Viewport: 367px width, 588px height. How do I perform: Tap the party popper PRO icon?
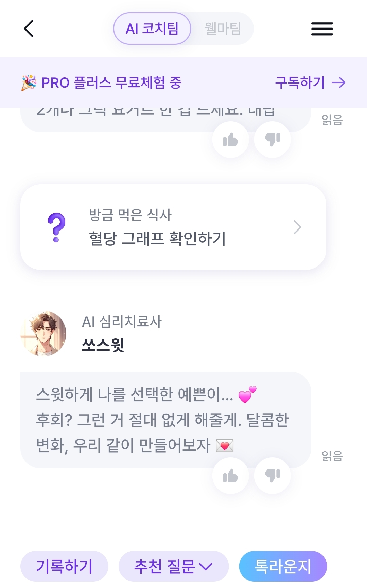29,82
